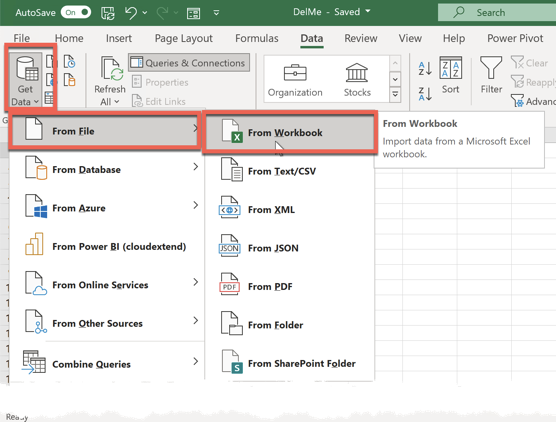
Task: Switch to the Page Layout tab
Action: pos(184,38)
